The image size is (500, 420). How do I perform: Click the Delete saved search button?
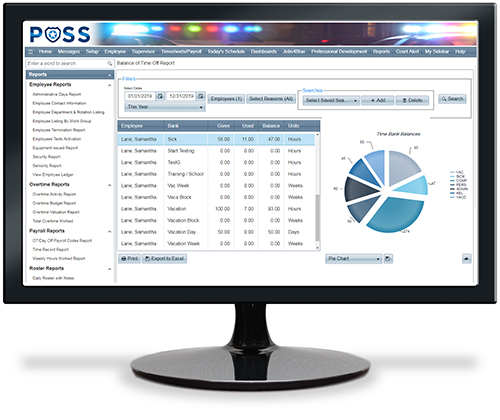tap(412, 100)
